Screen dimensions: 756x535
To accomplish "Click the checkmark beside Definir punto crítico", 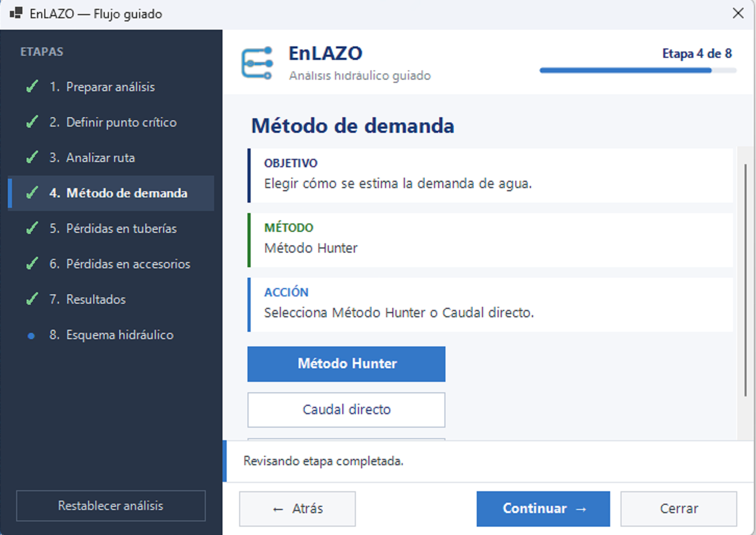I will tap(32, 122).
